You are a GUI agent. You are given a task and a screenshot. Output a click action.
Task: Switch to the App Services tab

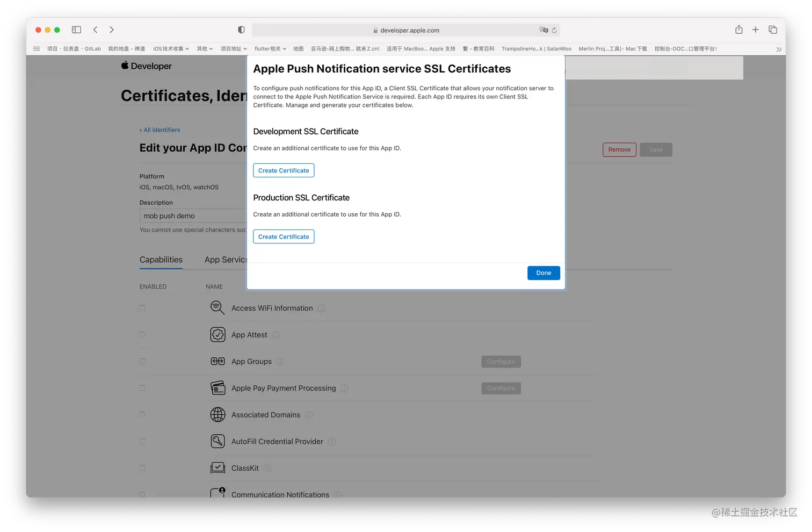tap(226, 260)
